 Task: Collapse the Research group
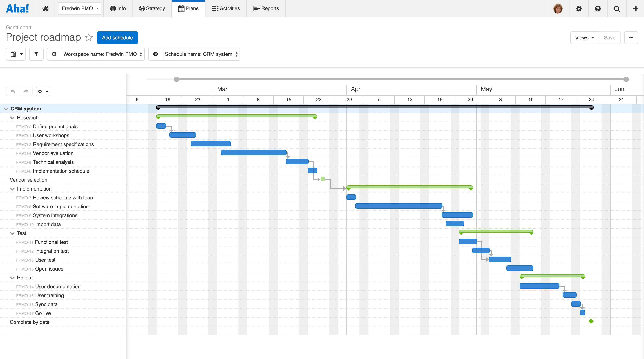point(12,118)
